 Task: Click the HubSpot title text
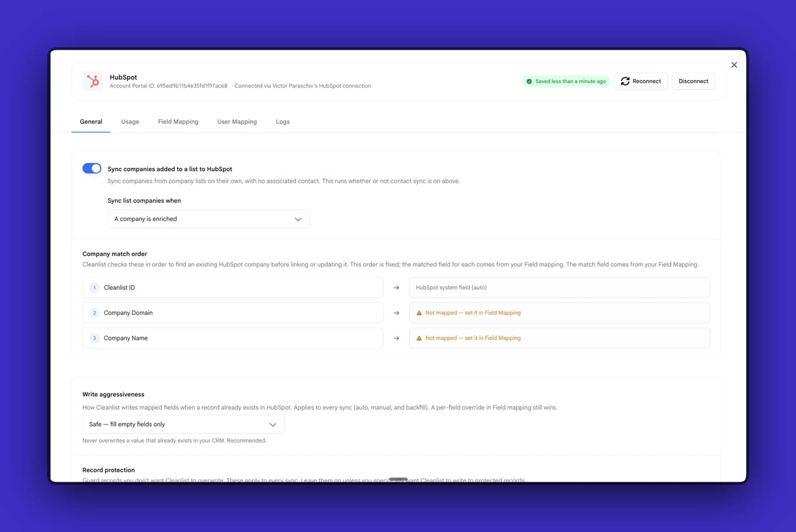123,77
